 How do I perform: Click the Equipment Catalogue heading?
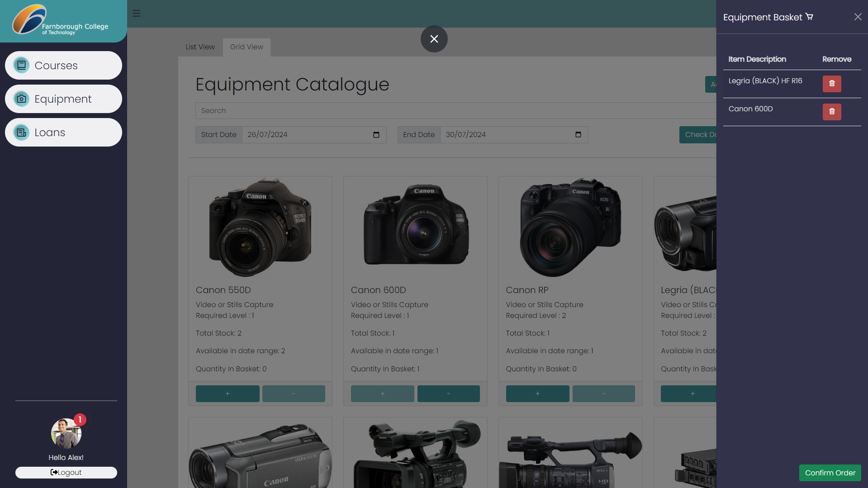pos(292,85)
